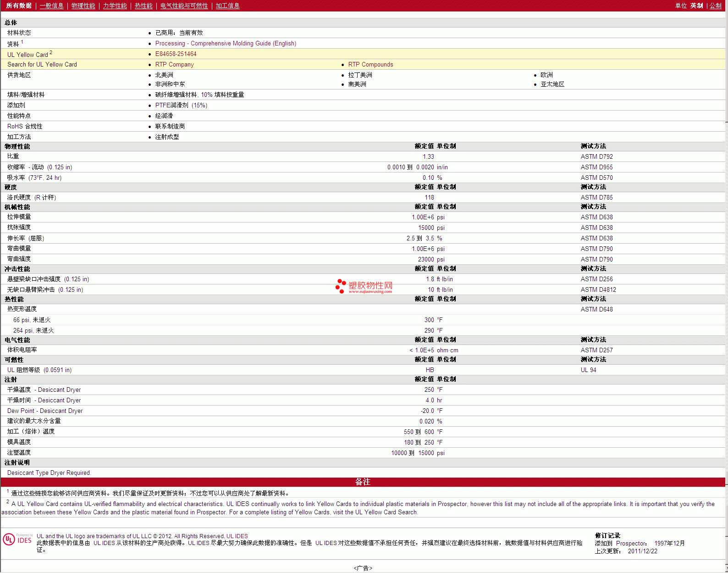Open UL Yellow Card E84658-251464
The width and height of the screenshot is (728, 573).
(x=176, y=54)
